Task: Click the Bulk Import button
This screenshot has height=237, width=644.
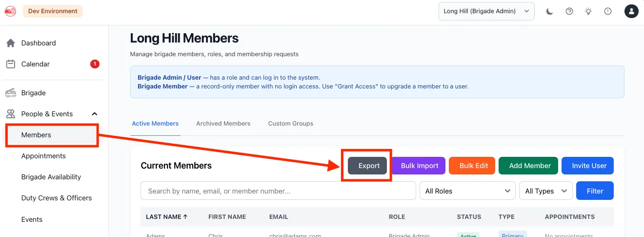Action: click(x=420, y=166)
